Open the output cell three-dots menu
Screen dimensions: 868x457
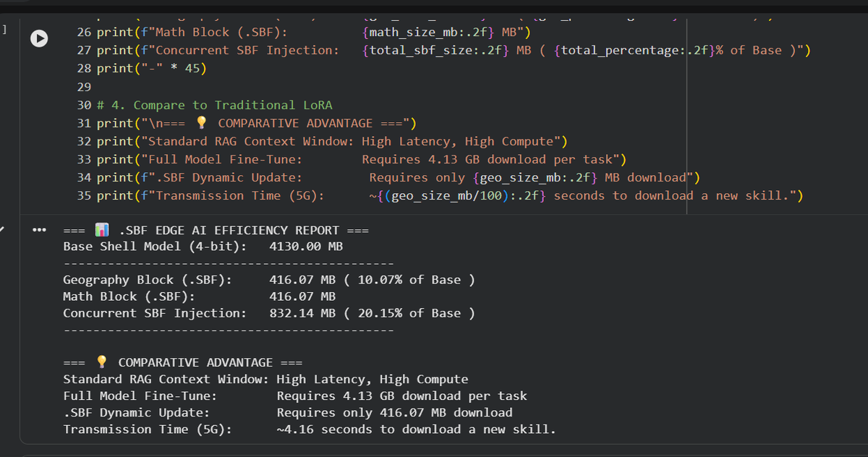(40, 231)
